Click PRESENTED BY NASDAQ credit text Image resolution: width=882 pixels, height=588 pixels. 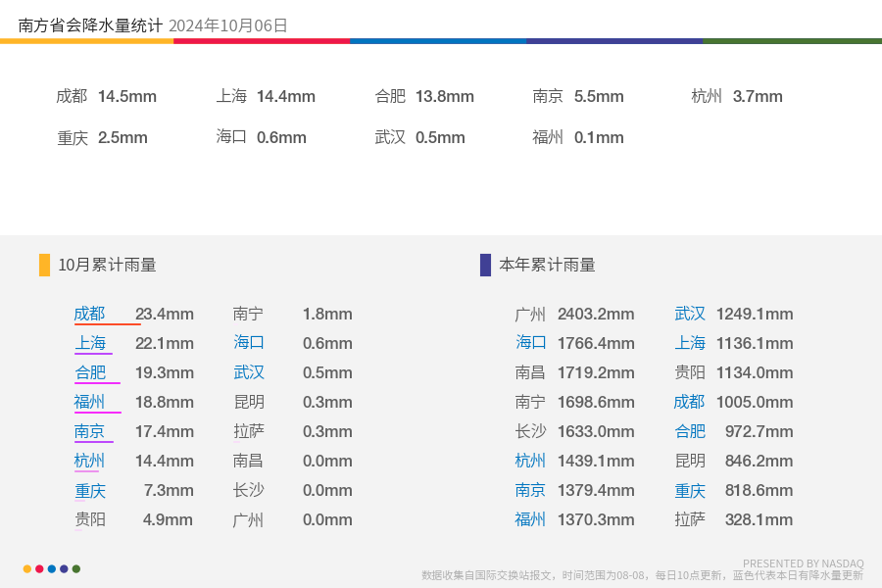[x=804, y=563]
